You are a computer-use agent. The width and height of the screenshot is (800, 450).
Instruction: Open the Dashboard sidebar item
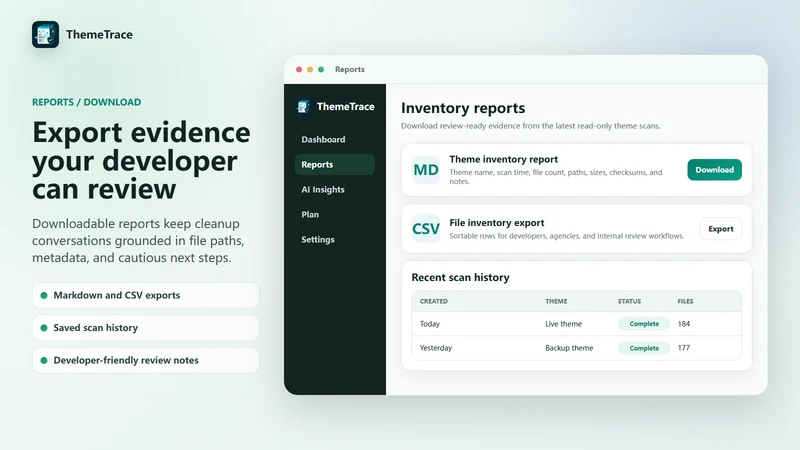(x=335, y=139)
